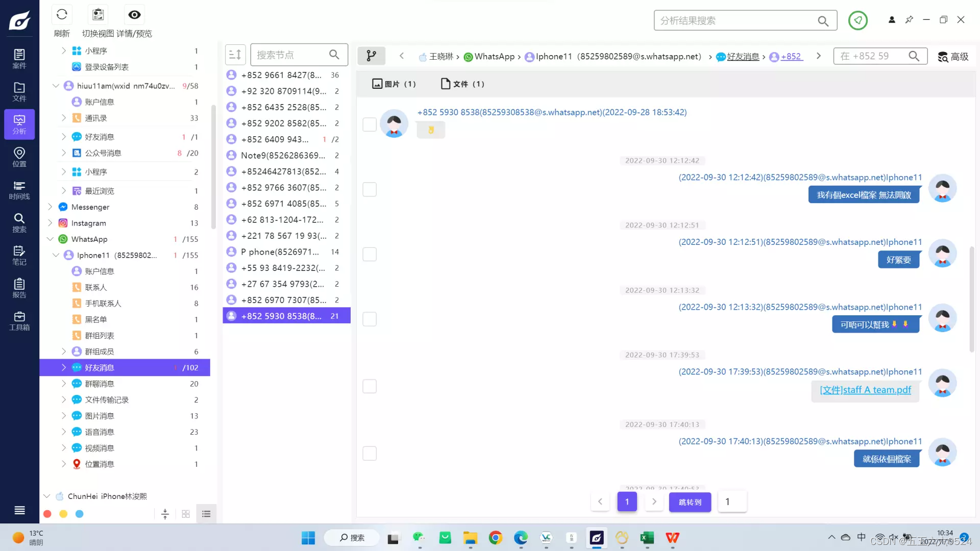This screenshot has height=551, width=980.
Task: Toggle the 详情/预览 eye icon
Action: tap(134, 15)
